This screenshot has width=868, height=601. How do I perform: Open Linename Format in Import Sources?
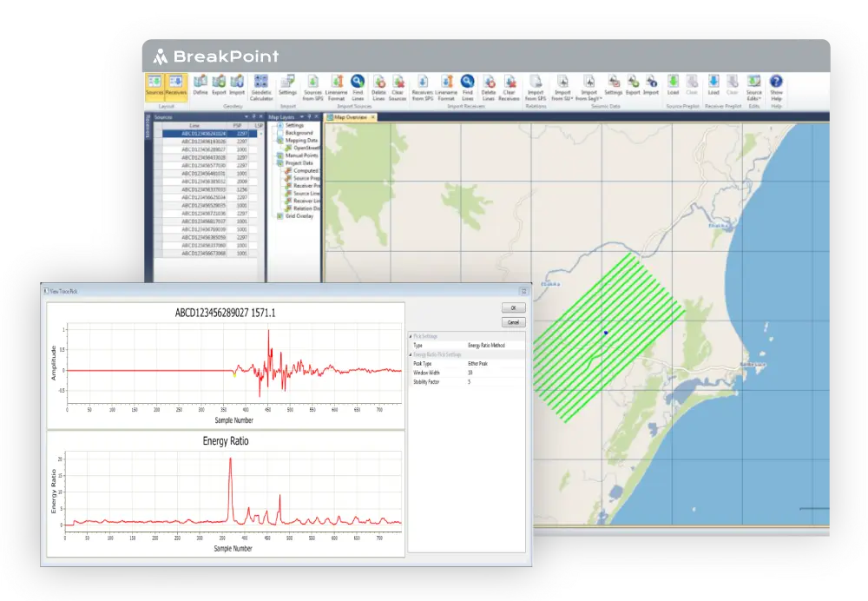point(337,88)
